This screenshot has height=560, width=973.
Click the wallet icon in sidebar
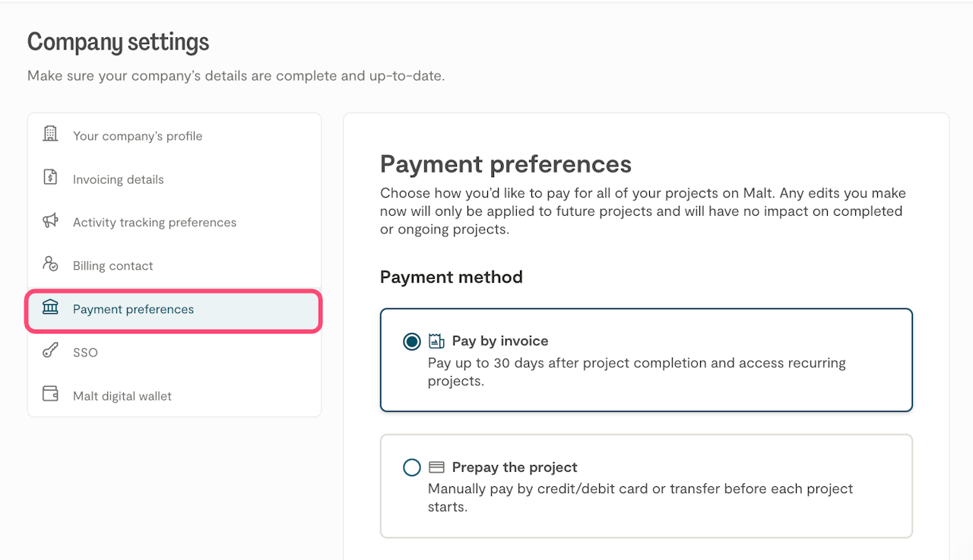point(50,394)
